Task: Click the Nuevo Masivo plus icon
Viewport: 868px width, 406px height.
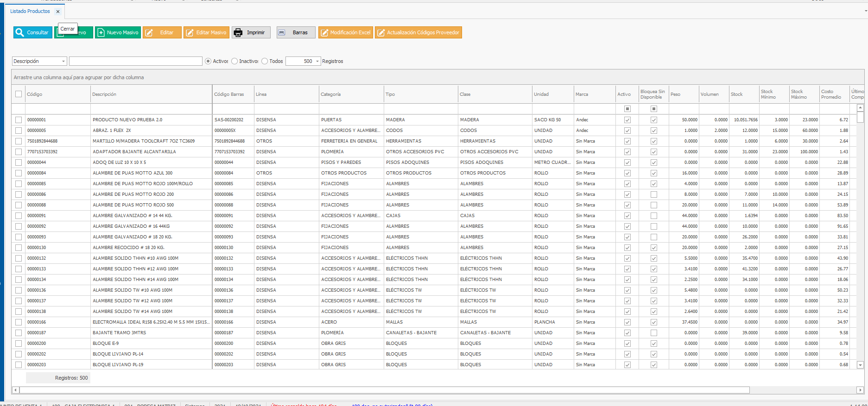Action: tap(101, 32)
